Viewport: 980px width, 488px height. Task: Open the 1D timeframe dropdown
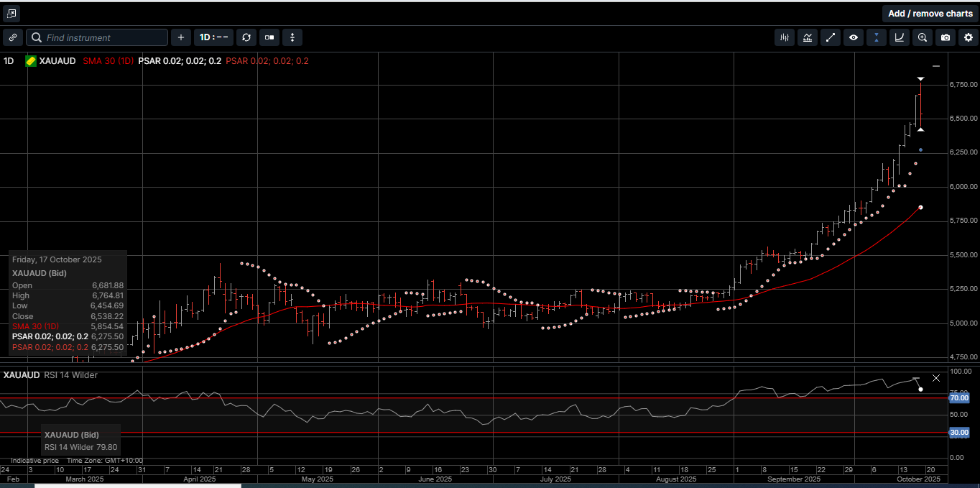(213, 37)
